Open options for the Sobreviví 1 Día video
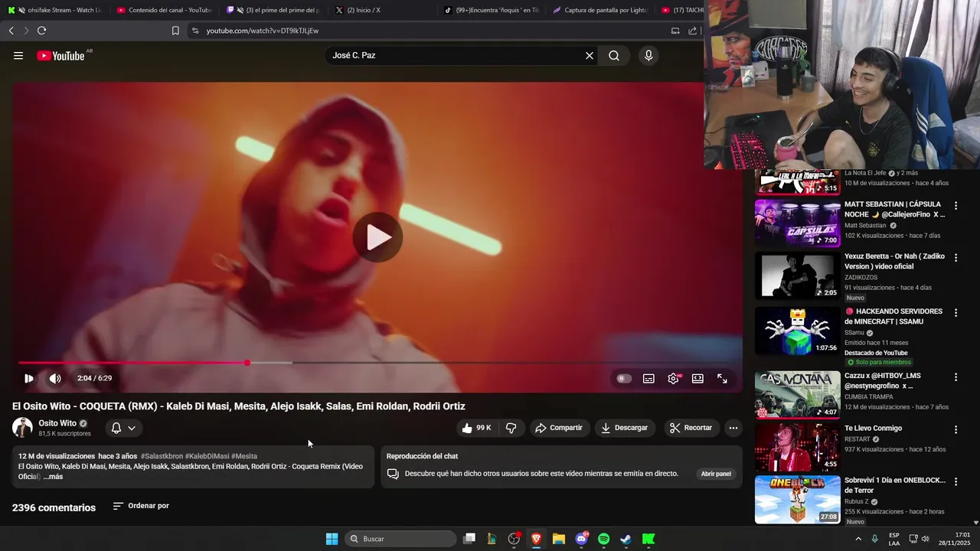 (x=955, y=482)
